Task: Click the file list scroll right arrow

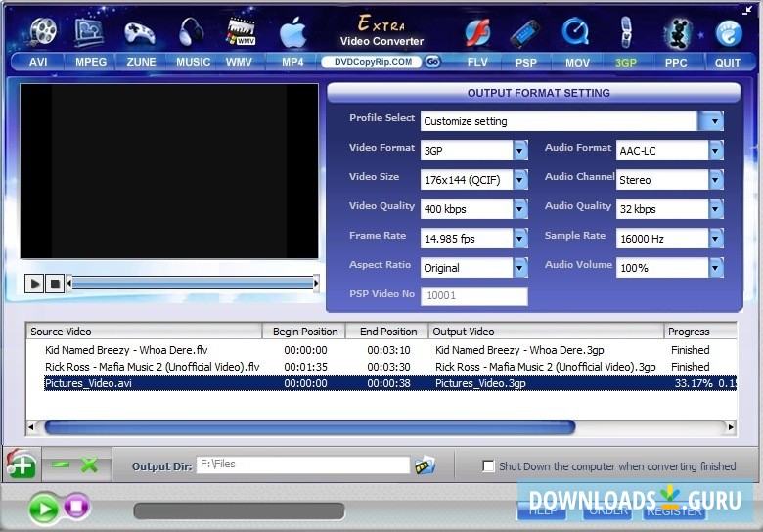Action: (x=731, y=427)
